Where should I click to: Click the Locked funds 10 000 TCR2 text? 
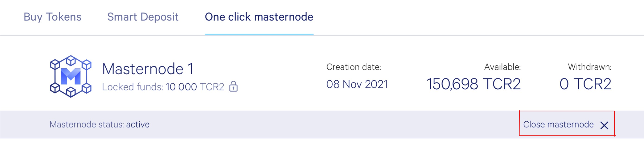pyautogui.click(x=163, y=87)
